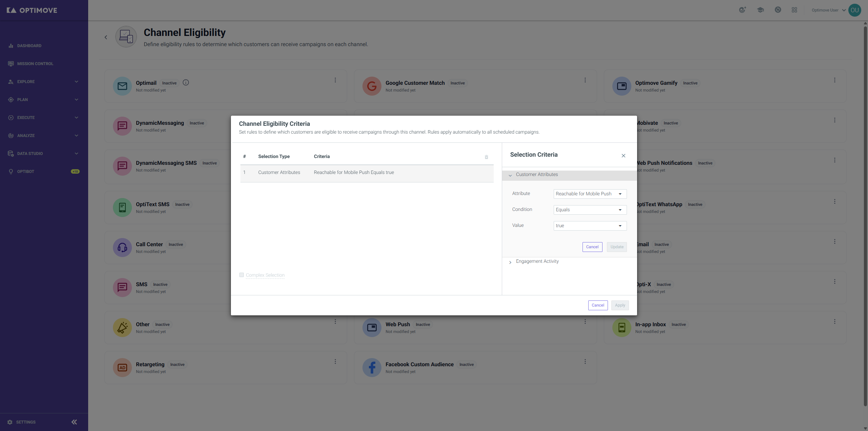Open the Condition dropdown

590,210
